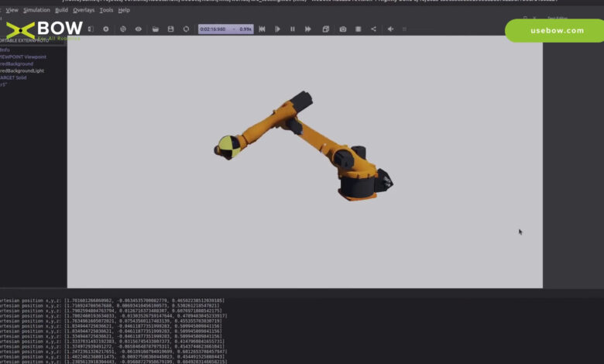Mute sound with the speaker icon
This screenshot has width=604, height=364.
390,29
